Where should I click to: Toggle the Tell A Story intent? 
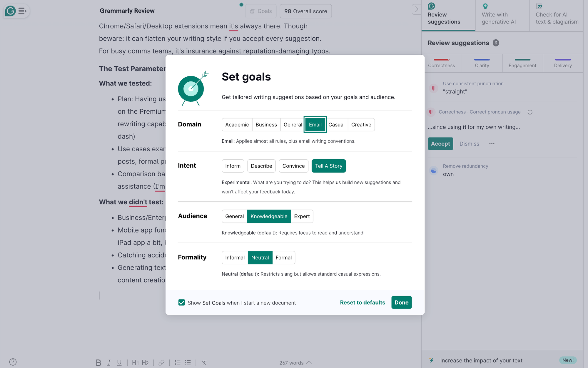click(329, 166)
